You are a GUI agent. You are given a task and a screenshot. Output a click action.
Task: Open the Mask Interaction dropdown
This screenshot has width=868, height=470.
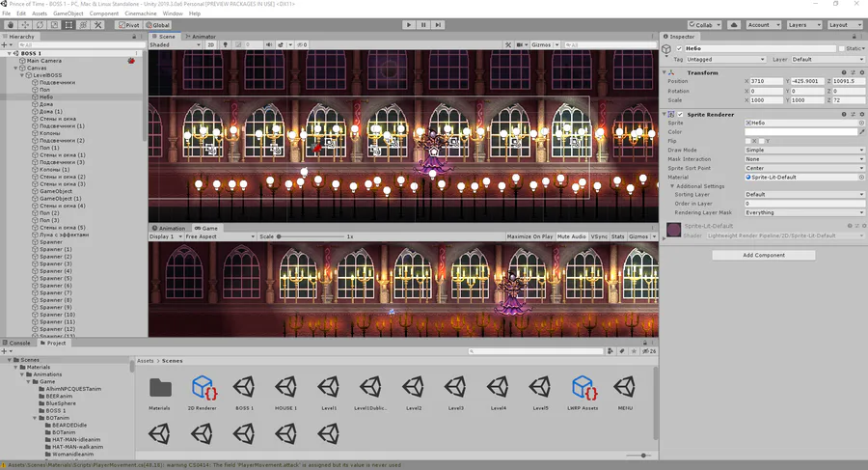coord(804,159)
